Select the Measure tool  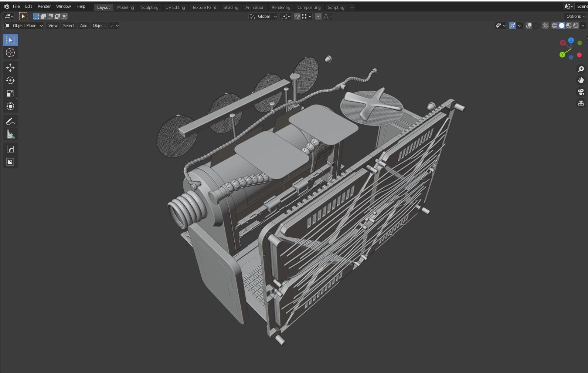(10, 134)
